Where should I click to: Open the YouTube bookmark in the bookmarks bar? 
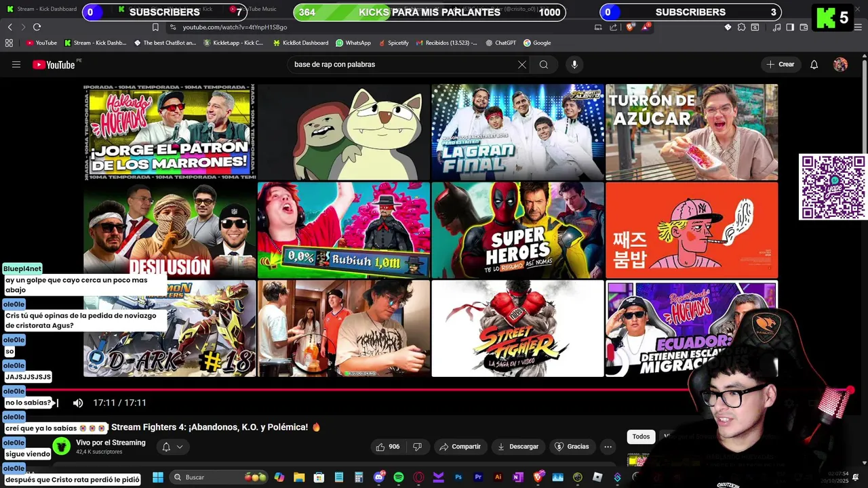coord(41,43)
